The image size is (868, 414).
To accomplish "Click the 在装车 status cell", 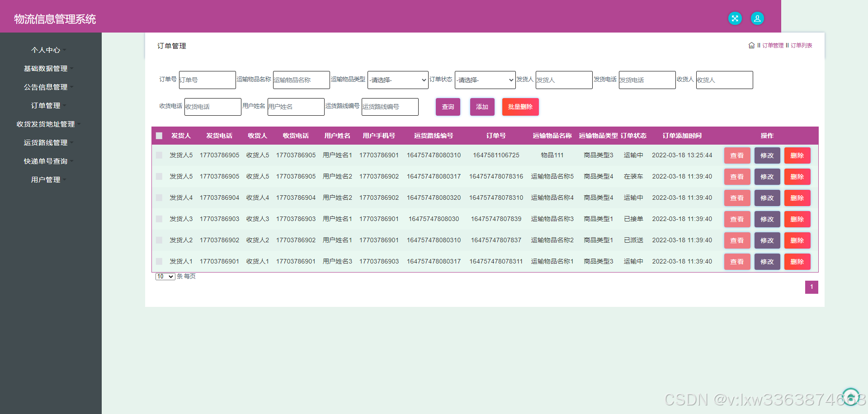I will pyautogui.click(x=633, y=176).
